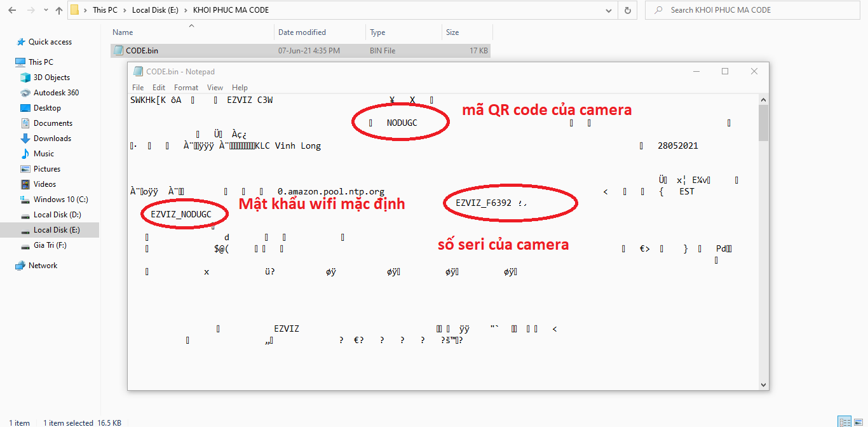Viewport: 868px width, 427px height.
Task: Open the 3D Objects folder in the sidebar
Action: pyautogui.click(x=51, y=78)
